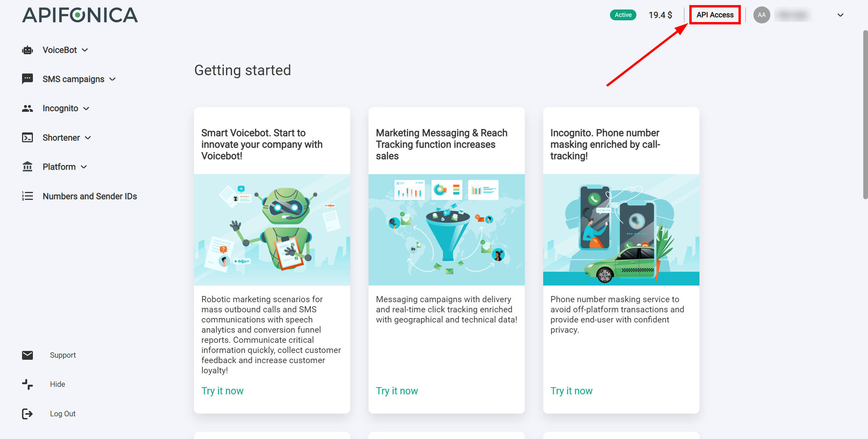This screenshot has width=868, height=439.
Task: Expand the Incognito chevron
Action: pyautogui.click(x=86, y=108)
